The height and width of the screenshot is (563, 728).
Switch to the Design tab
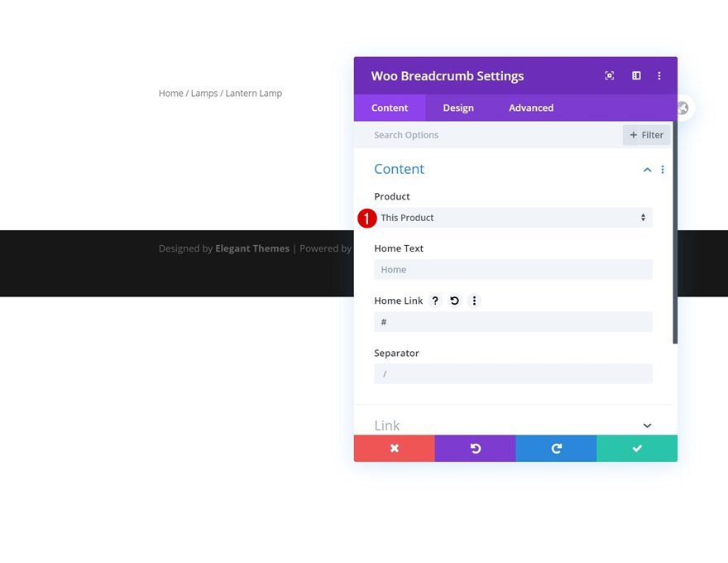tap(458, 108)
